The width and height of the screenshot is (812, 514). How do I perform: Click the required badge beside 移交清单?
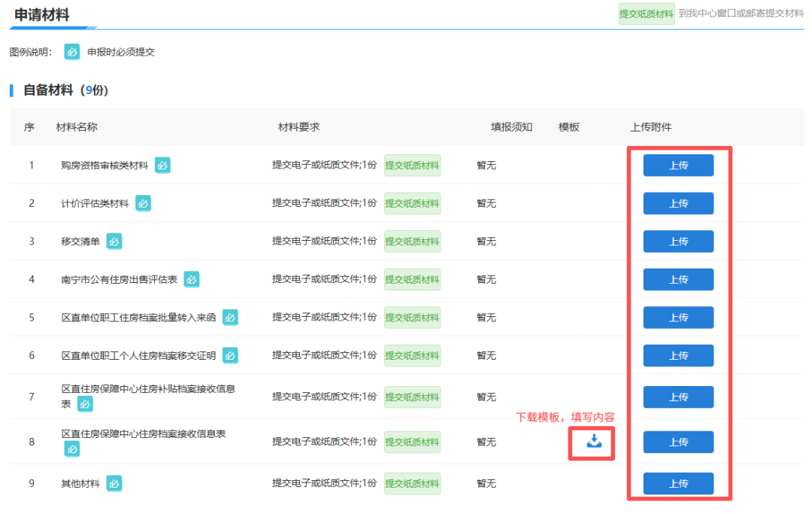pos(114,242)
